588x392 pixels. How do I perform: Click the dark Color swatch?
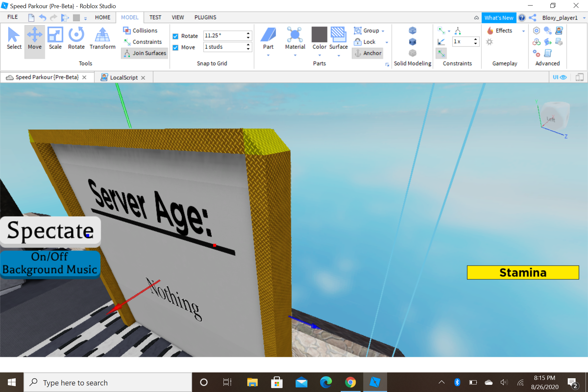pos(319,35)
